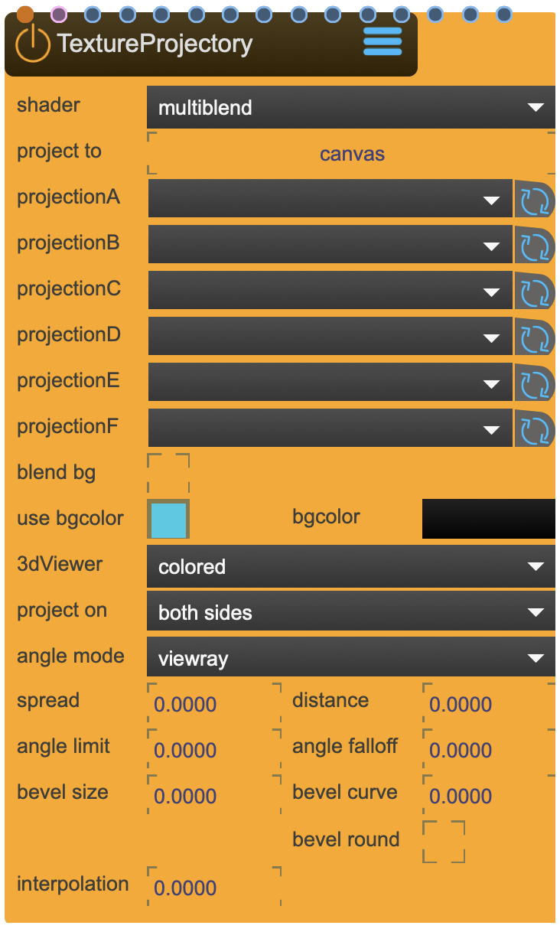Reload the projectionD input

click(536, 337)
